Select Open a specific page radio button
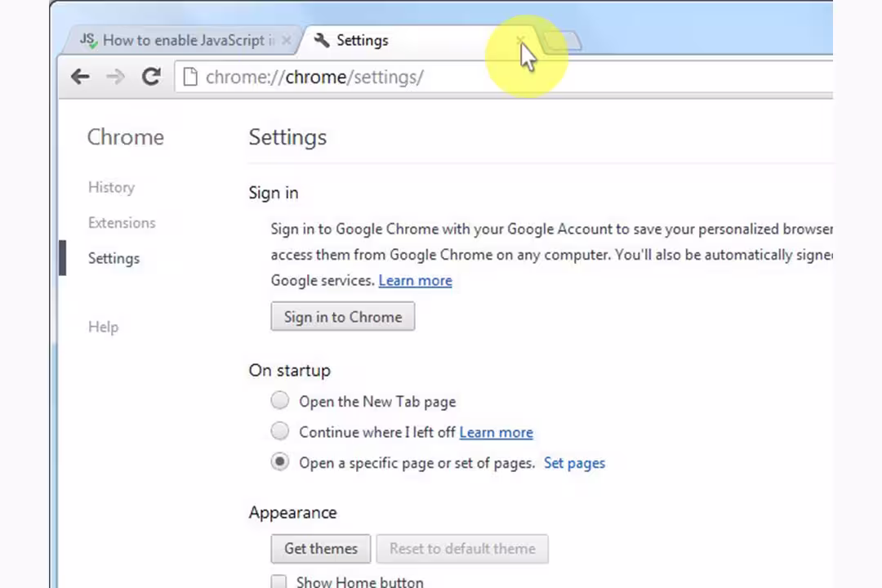 (280, 462)
